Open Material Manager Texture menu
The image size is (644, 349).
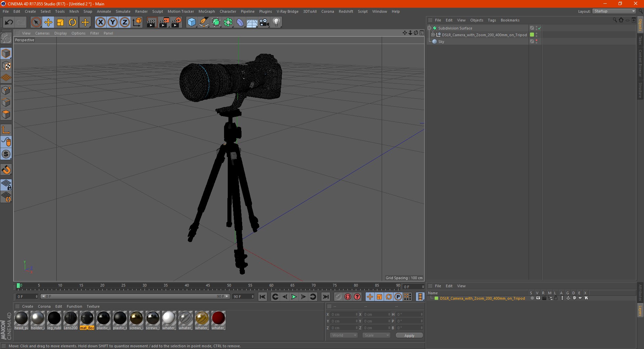tap(93, 306)
